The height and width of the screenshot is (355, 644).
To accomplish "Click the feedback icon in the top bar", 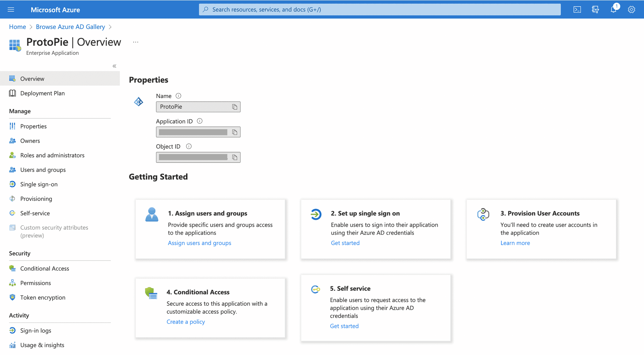I will (595, 9).
